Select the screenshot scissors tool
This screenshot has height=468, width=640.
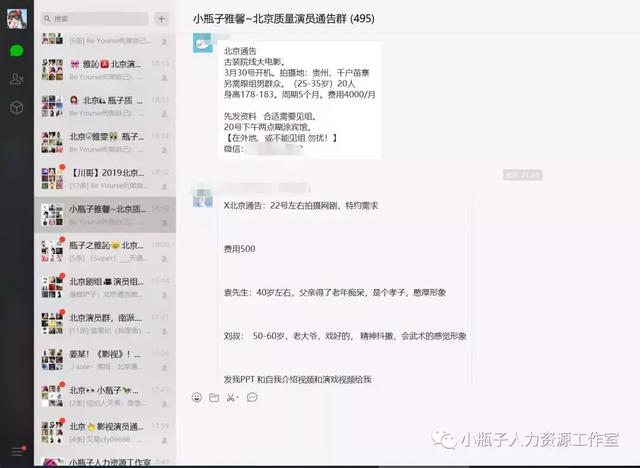232,397
